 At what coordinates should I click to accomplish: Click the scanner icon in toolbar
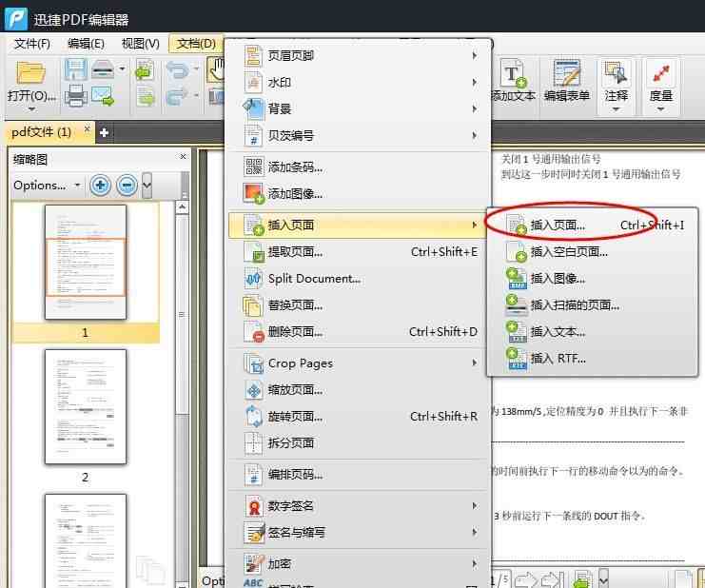103,69
